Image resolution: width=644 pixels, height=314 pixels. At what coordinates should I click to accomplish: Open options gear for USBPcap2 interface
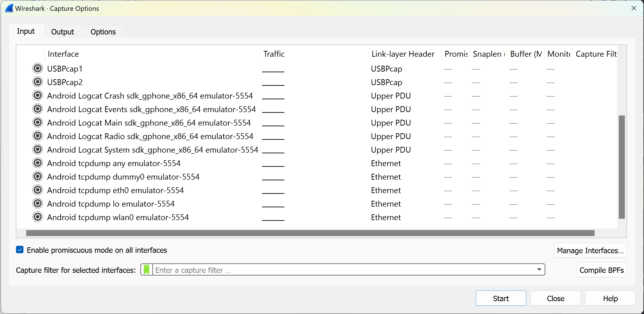coord(37,82)
